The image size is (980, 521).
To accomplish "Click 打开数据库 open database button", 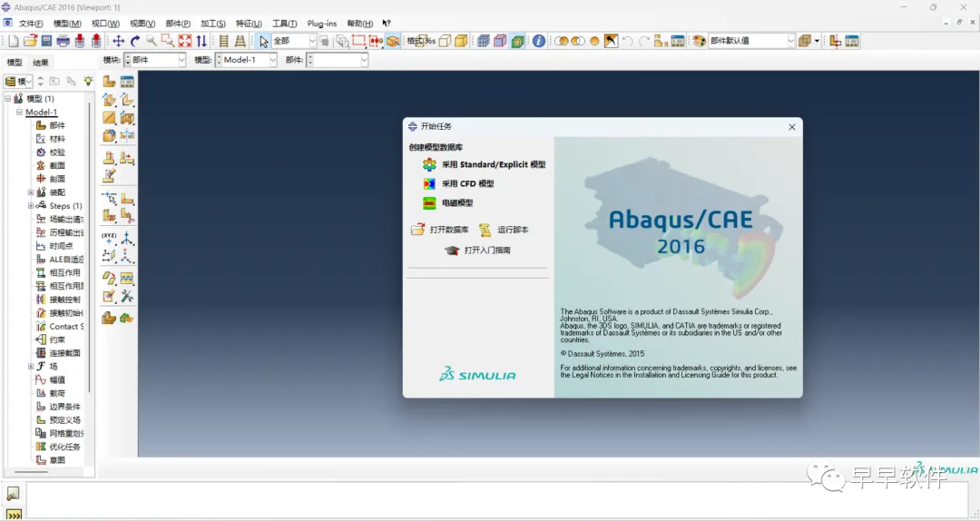I will (440, 231).
